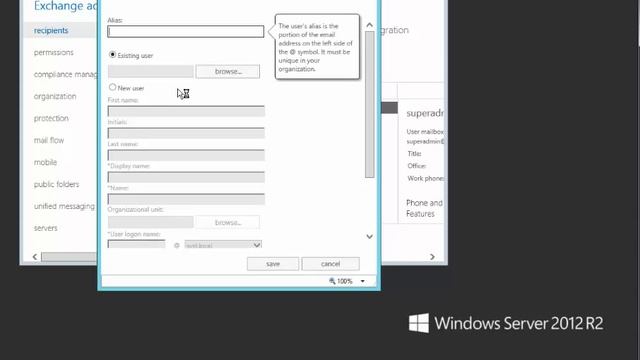This screenshot has height=360, width=640.
Task: Click the Display name field
Action: coord(186,177)
